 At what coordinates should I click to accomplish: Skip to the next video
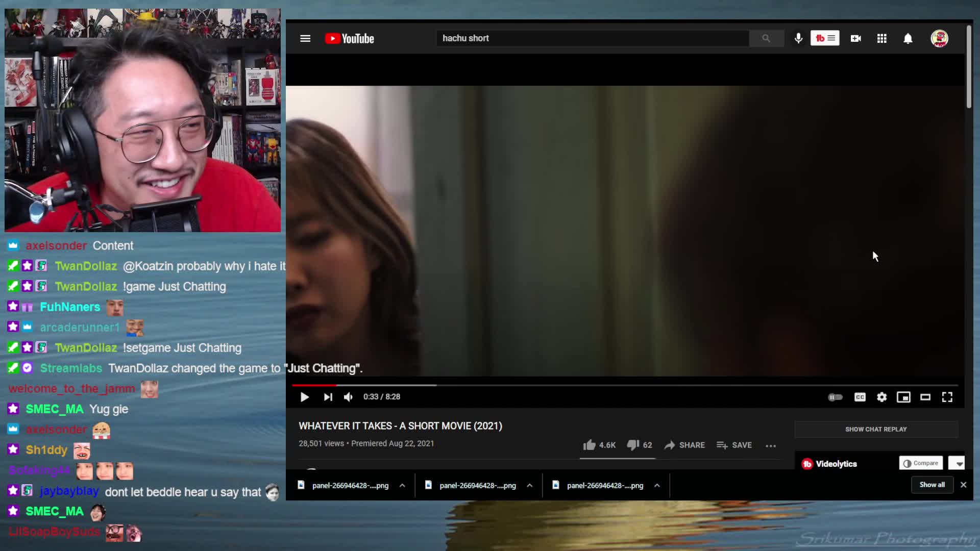pyautogui.click(x=328, y=397)
